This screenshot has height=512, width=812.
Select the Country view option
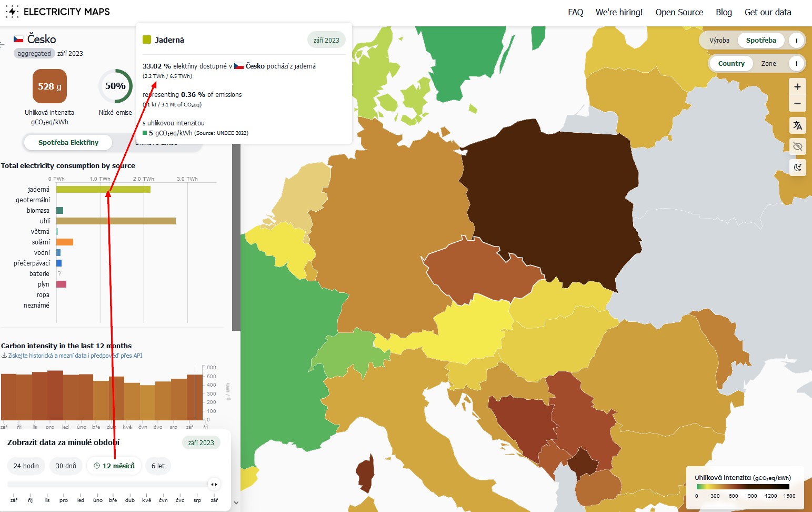point(731,64)
